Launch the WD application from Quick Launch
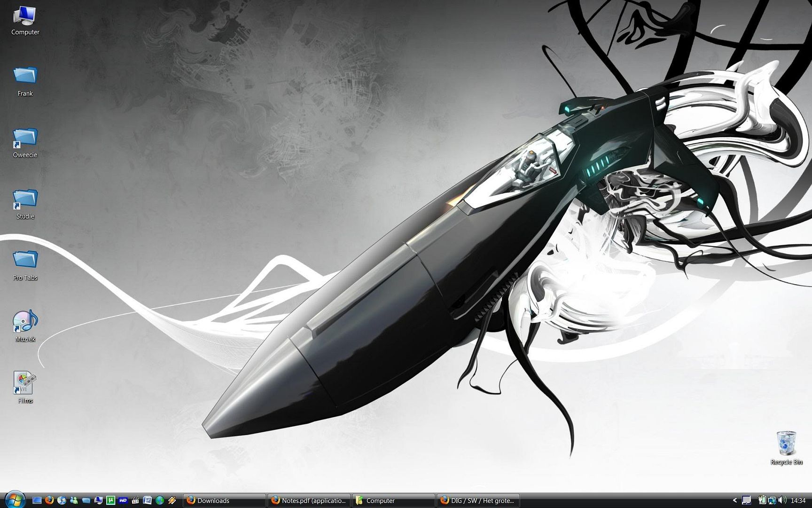This screenshot has height=508, width=812. coord(123,500)
